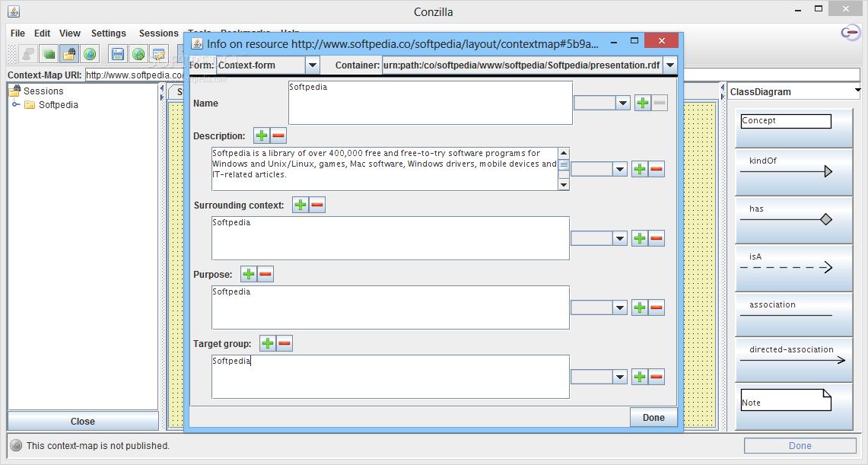The width and height of the screenshot is (868, 465).
Task: Click the green plus right of Target group text box
Action: [x=640, y=377]
